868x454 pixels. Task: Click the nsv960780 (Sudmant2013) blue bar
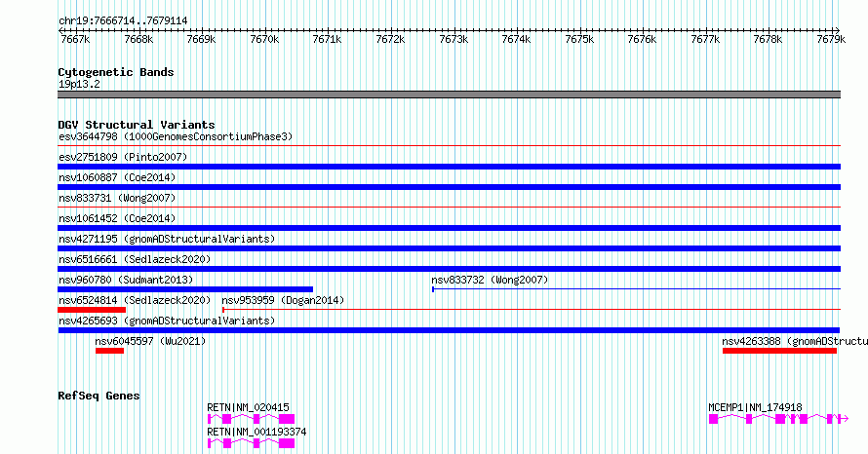[x=185, y=289]
